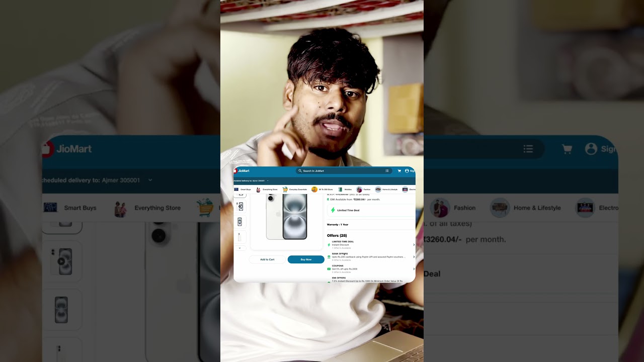Click the Warranty : 1 Year text
Screen dimensions: 644x362
click(338, 225)
